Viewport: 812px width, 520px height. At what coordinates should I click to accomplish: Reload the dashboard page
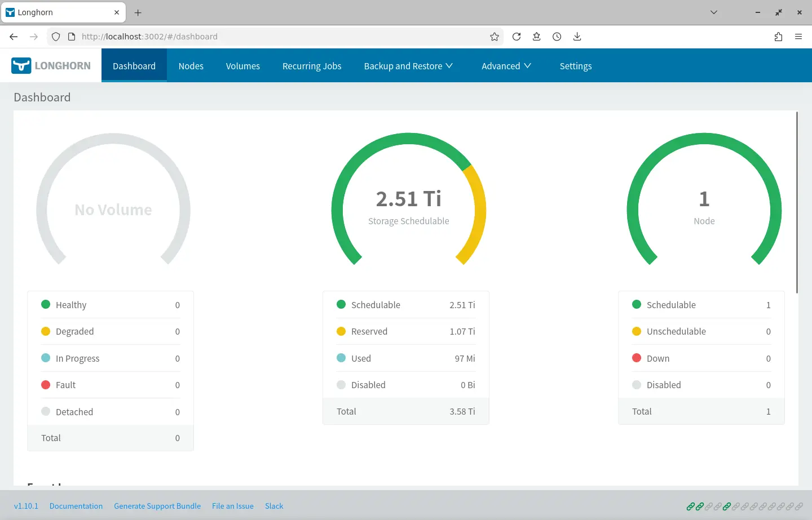[517, 37]
